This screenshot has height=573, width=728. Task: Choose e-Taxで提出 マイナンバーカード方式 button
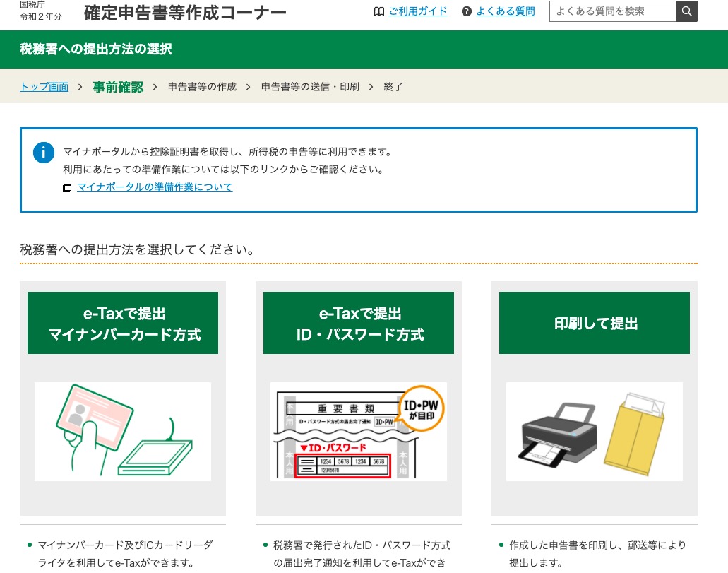tap(123, 323)
